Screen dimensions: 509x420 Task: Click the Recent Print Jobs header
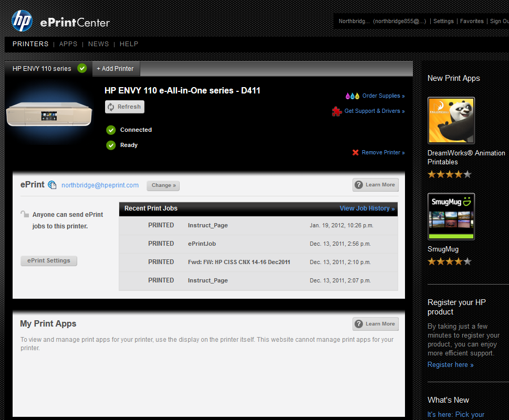pyautogui.click(x=151, y=208)
